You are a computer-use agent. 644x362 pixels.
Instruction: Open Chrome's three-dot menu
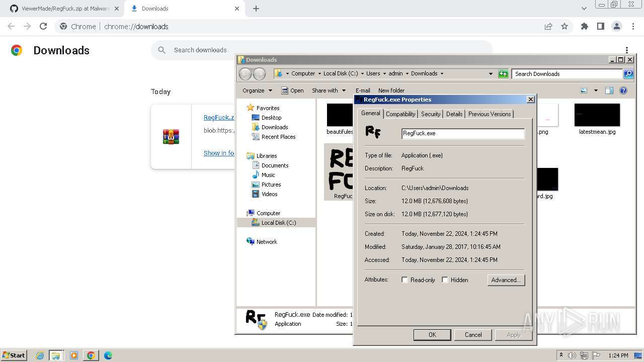[x=632, y=26]
